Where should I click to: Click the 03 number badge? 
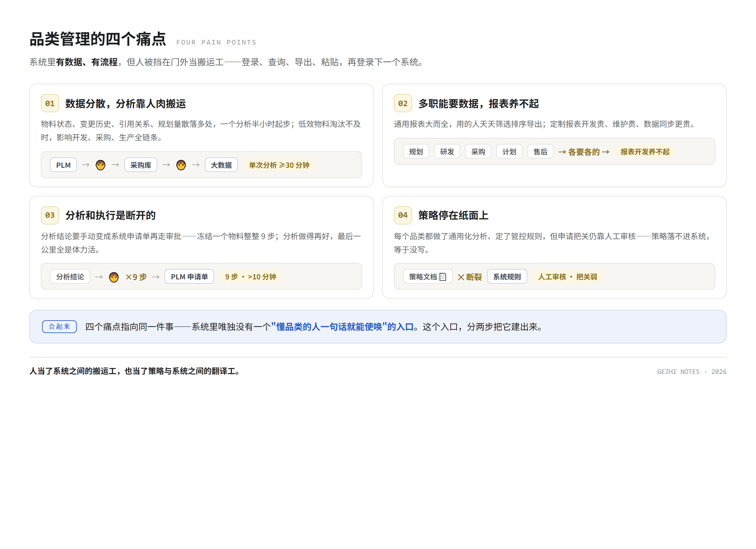pyautogui.click(x=50, y=215)
